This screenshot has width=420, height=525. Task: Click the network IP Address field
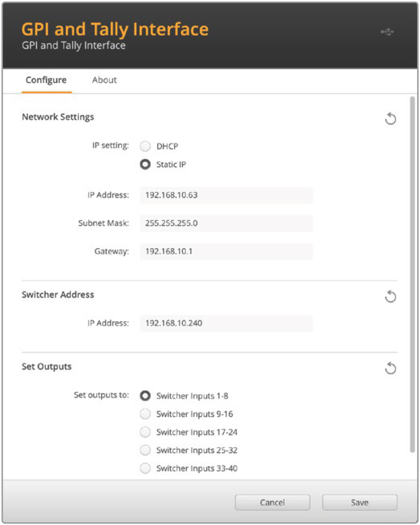pyautogui.click(x=226, y=195)
